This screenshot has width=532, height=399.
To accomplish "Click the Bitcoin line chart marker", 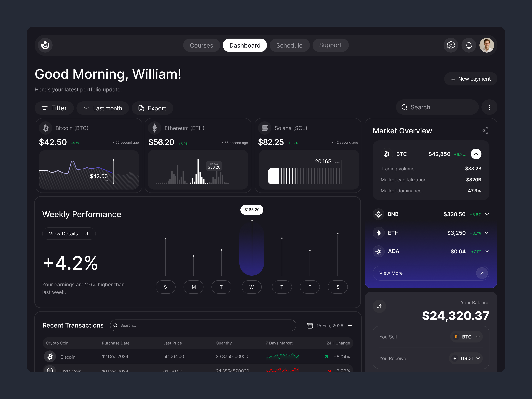I will tap(113, 171).
